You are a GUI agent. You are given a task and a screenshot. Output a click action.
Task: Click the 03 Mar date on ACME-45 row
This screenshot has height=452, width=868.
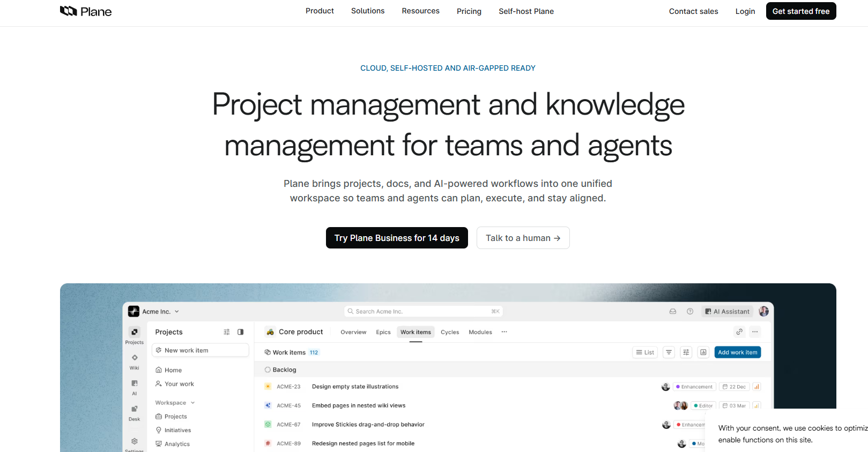coord(734,406)
